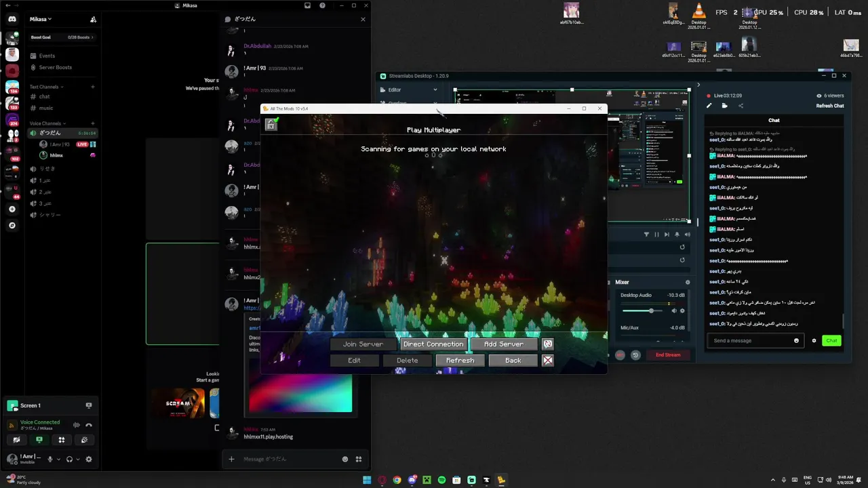Viewport: 868px width, 488px height.
Task: Disconnect from voice with hang-up icon
Action: coord(89,425)
